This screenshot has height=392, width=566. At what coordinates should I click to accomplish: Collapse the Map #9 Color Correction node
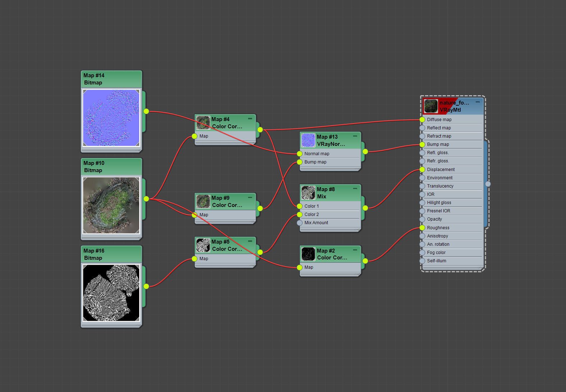coord(250,197)
